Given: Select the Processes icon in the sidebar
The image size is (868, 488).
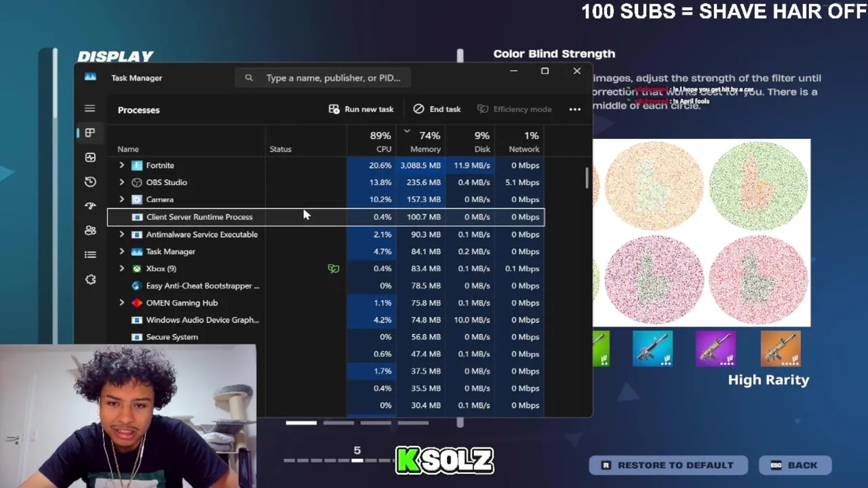Looking at the screenshot, I should point(90,133).
